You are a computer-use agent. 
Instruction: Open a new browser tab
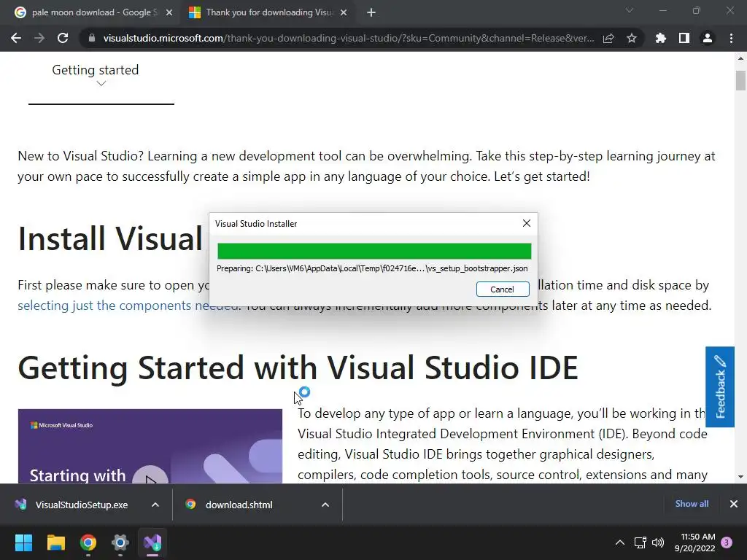coord(371,12)
